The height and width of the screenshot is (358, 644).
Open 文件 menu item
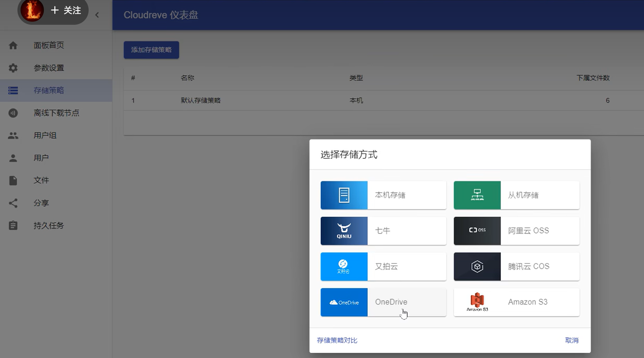click(56, 180)
